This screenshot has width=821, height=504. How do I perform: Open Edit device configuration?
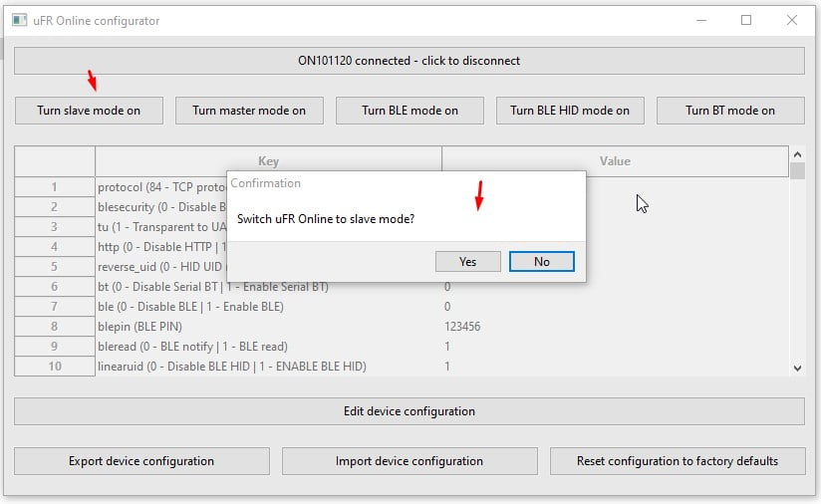[410, 411]
